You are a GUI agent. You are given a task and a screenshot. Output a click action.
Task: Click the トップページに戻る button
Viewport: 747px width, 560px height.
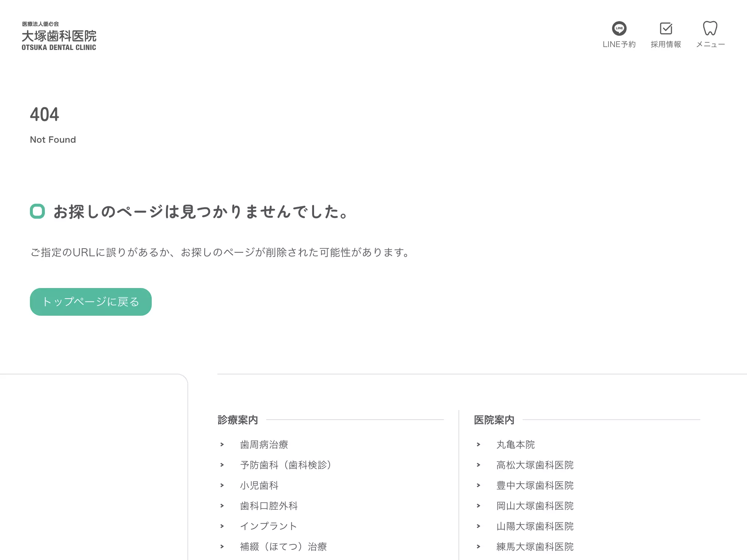pyautogui.click(x=91, y=302)
